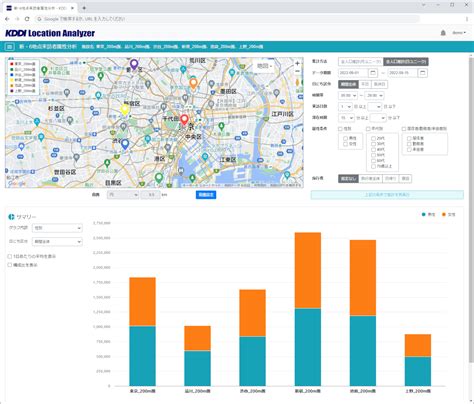Go back with the browser back arrow
Viewport: 474px width, 404px height.
tap(7, 19)
